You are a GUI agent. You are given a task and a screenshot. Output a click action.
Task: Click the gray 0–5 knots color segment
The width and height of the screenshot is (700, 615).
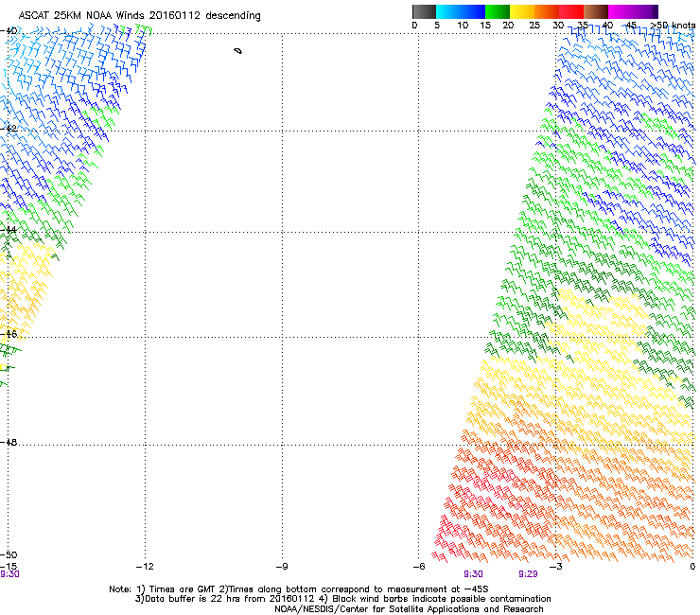424,11
